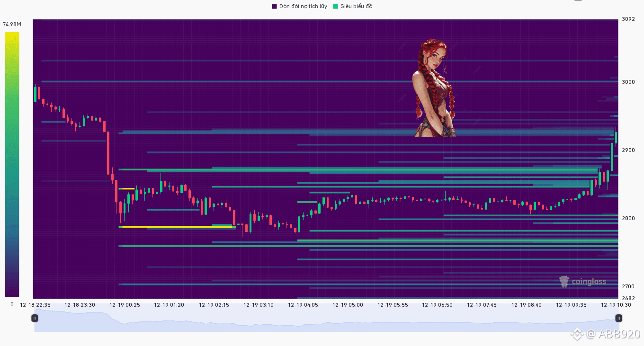Click the left handle of time range slider
This screenshot has height=346, width=644.
(35, 318)
